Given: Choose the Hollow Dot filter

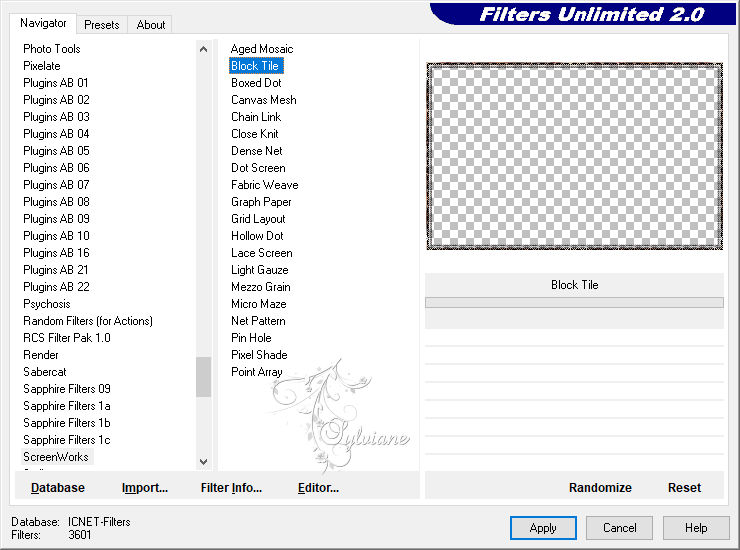Looking at the screenshot, I should point(257,236).
